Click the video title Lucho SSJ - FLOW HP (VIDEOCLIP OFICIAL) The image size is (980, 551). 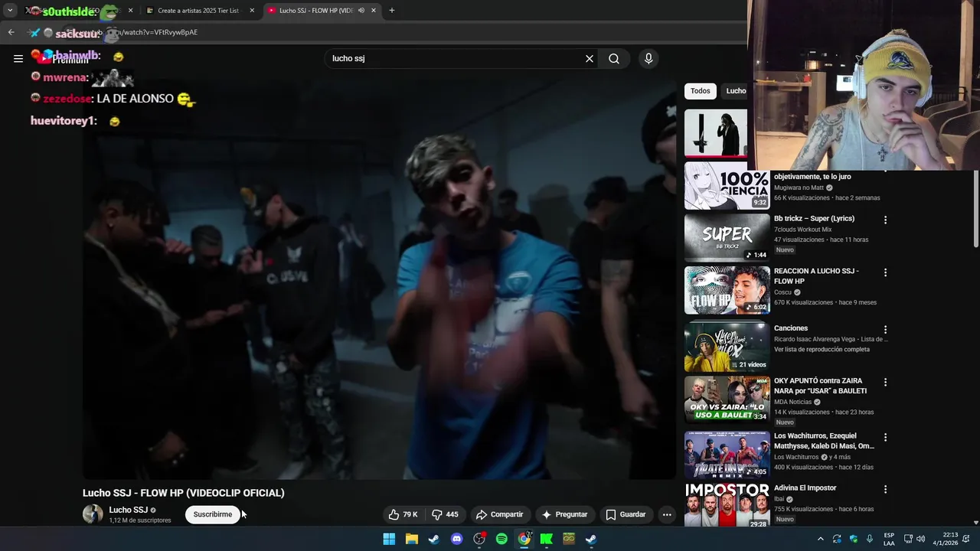coord(184,493)
